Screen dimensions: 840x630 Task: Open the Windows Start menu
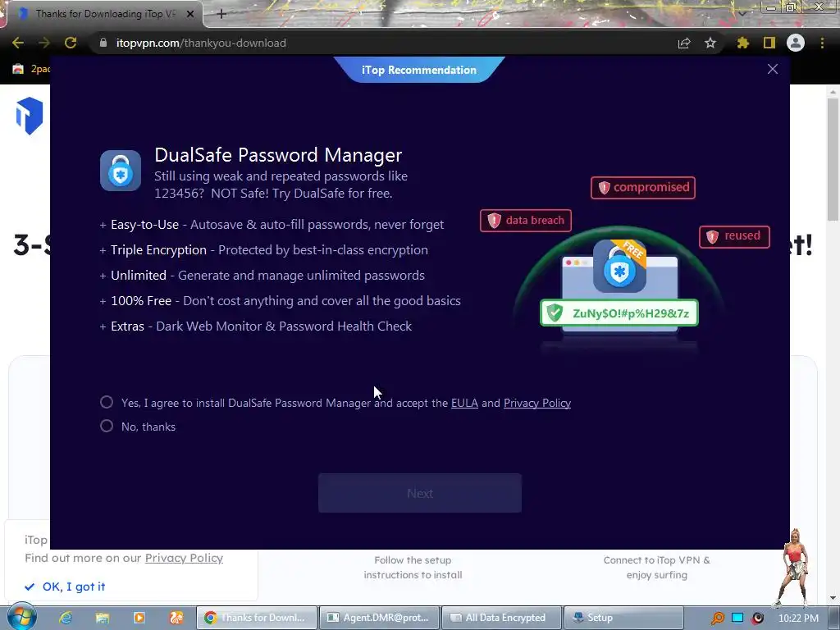click(x=21, y=617)
